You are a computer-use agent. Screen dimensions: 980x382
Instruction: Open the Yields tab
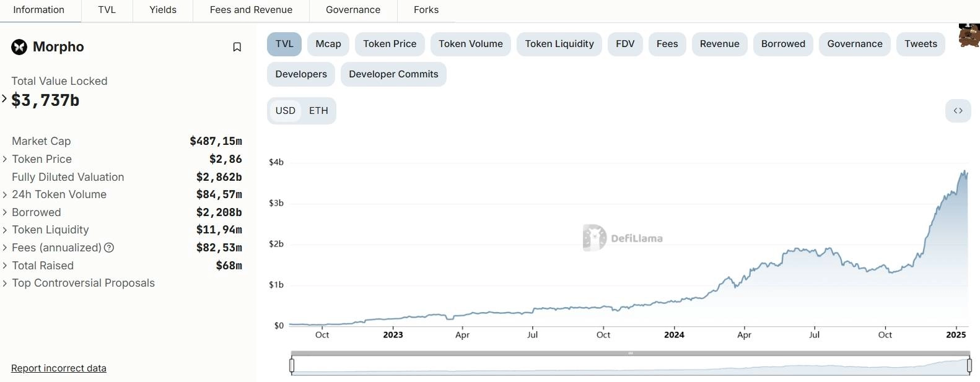click(x=163, y=10)
